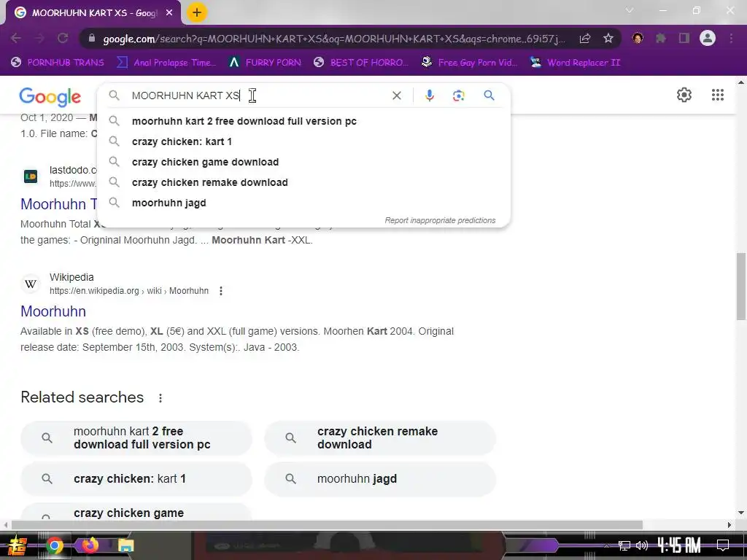This screenshot has height=560, width=747.
Task: Select suggestion crazy chicken remake download
Action: tap(303, 182)
